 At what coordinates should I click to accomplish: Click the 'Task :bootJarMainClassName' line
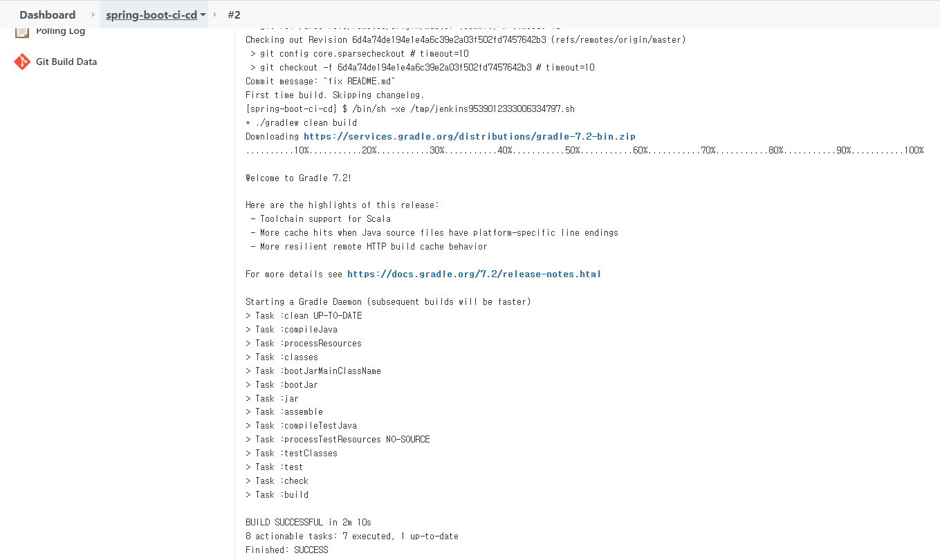[313, 371]
